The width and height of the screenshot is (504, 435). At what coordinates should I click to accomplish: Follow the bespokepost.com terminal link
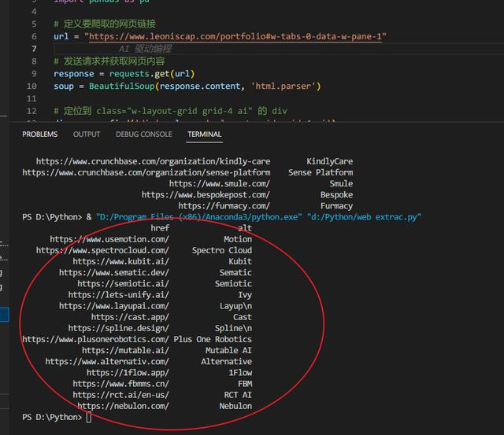[206, 194]
